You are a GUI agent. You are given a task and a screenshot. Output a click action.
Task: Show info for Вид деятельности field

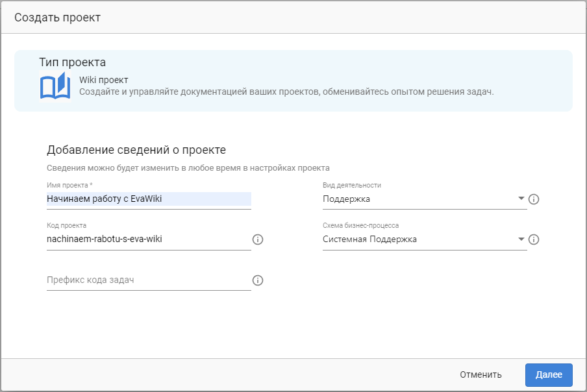534,199
